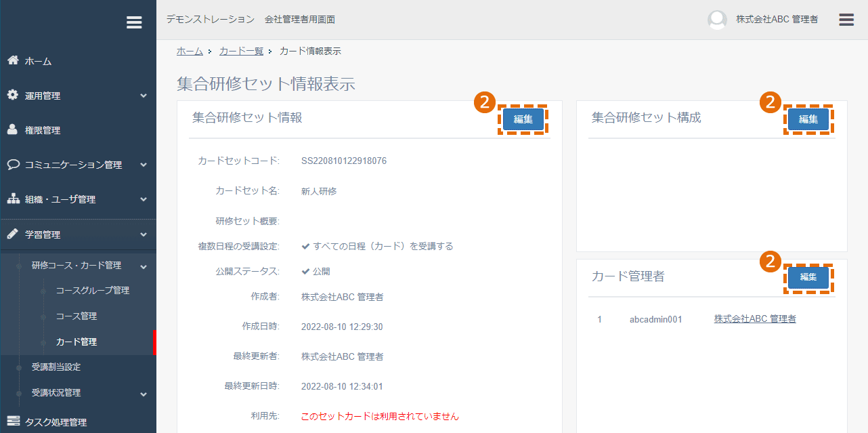The height and width of the screenshot is (433, 868).
Task: Select コース管理 submenu item
Action: point(77,316)
